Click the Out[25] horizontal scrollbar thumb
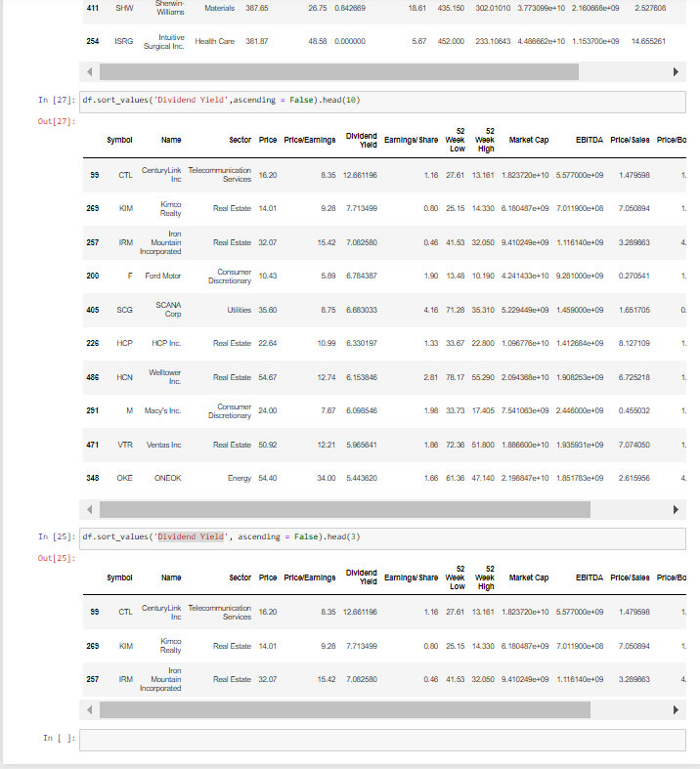The width and height of the screenshot is (700, 769). click(345, 709)
